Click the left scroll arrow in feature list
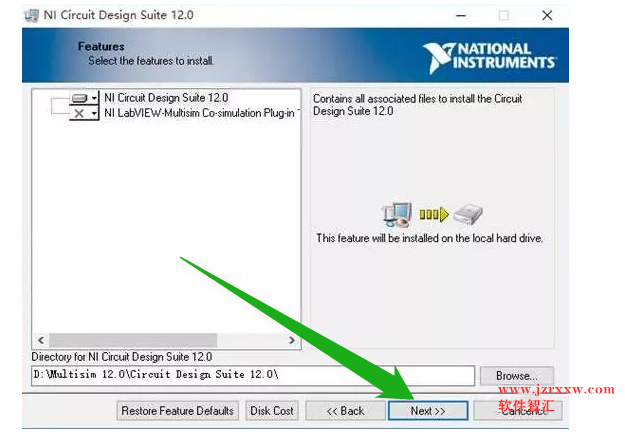This screenshot has width=625, height=440. [x=41, y=340]
